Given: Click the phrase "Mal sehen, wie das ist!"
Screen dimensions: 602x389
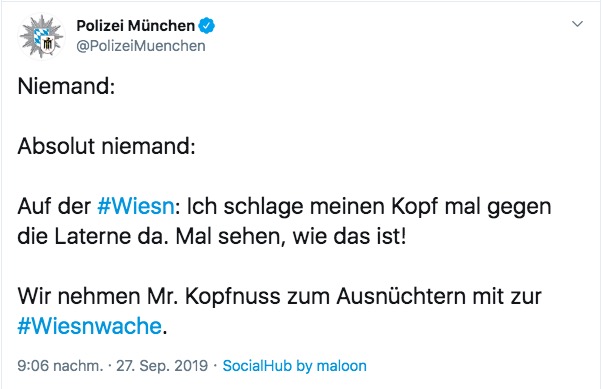Looking at the screenshot, I should pyautogui.click(x=291, y=236).
